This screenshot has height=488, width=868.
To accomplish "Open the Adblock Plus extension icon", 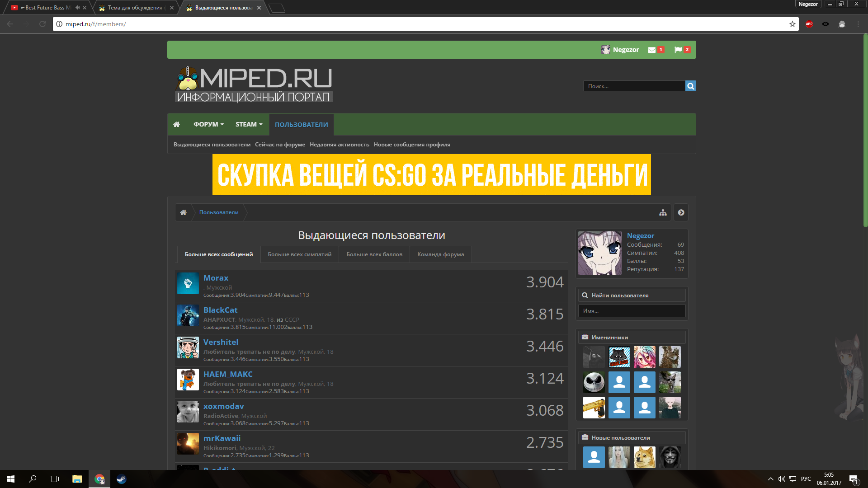I will tap(809, 24).
